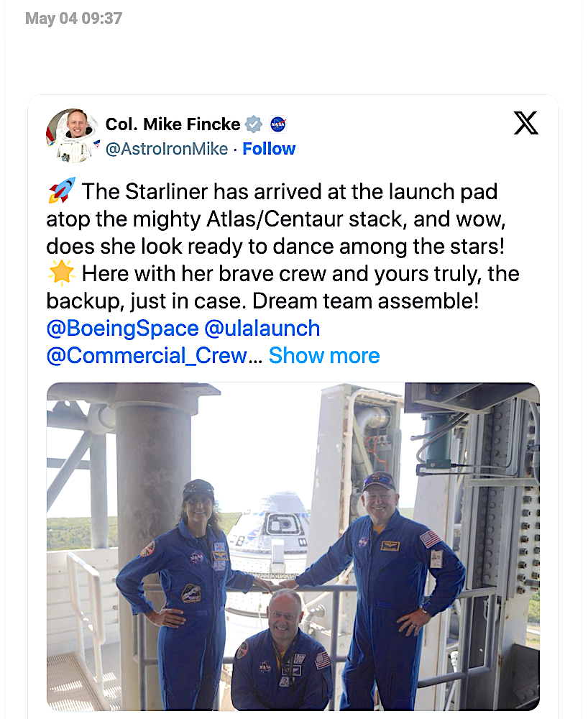Image resolution: width=588 pixels, height=719 pixels.
Task: Expand the tweet with Show more
Action: pyautogui.click(x=324, y=355)
